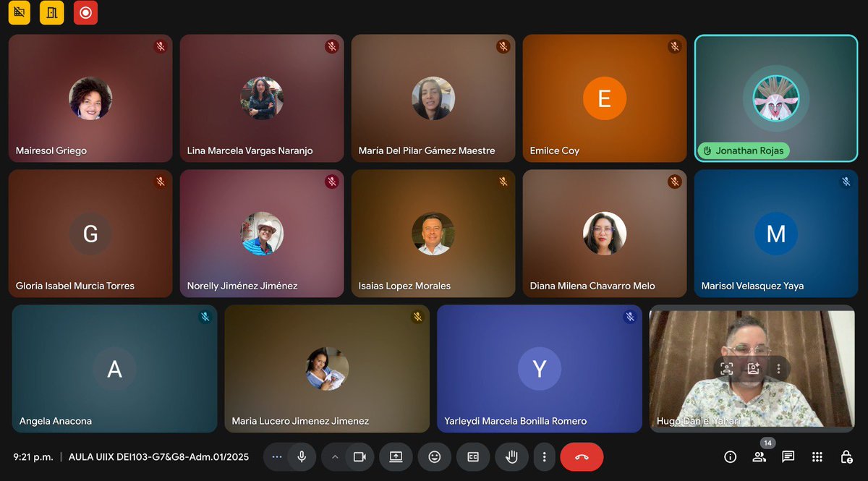Open more options dots on Hugo Daniel's video
The height and width of the screenshot is (481, 868).
pos(778,368)
